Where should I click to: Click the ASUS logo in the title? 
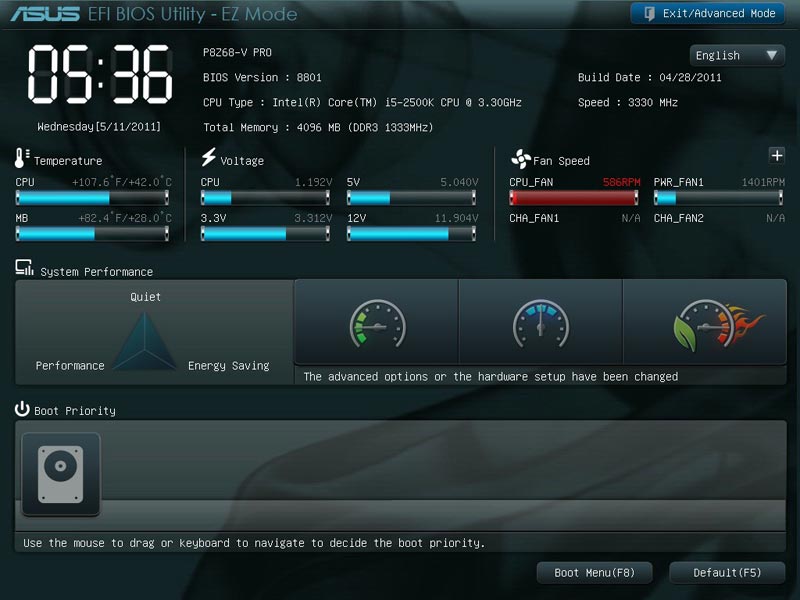tap(45, 14)
